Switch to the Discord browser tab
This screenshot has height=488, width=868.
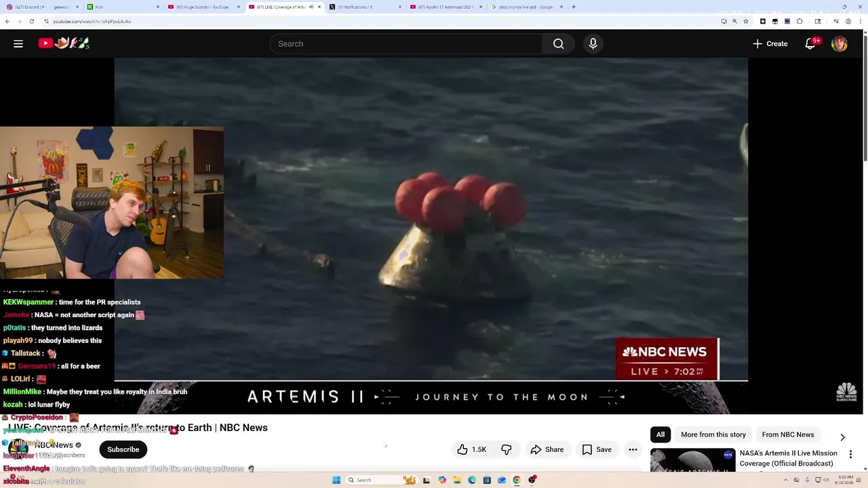[x=41, y=7]
